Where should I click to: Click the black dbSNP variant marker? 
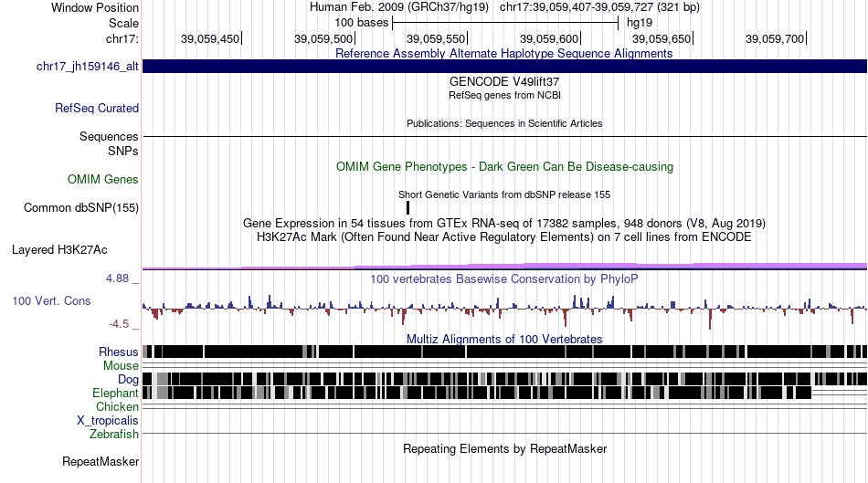coord(408,207)
